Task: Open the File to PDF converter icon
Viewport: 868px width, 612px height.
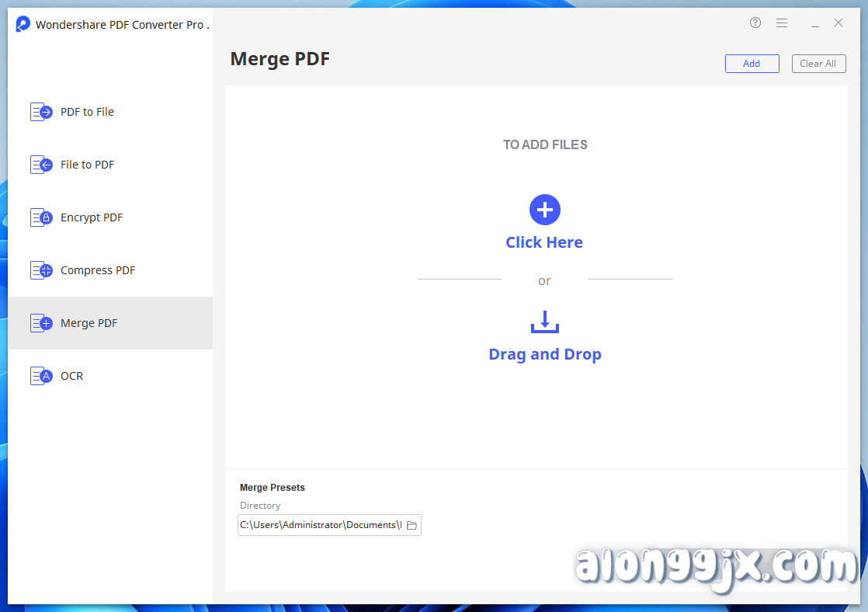Action: (41, 164)
